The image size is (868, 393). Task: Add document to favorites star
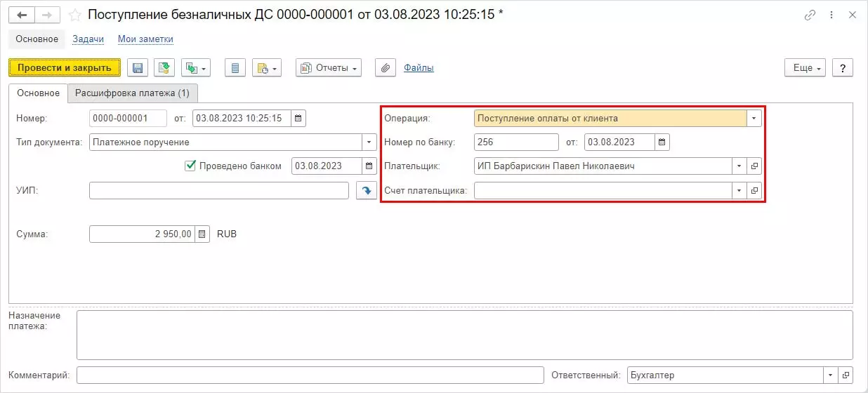tap(74, 14)
